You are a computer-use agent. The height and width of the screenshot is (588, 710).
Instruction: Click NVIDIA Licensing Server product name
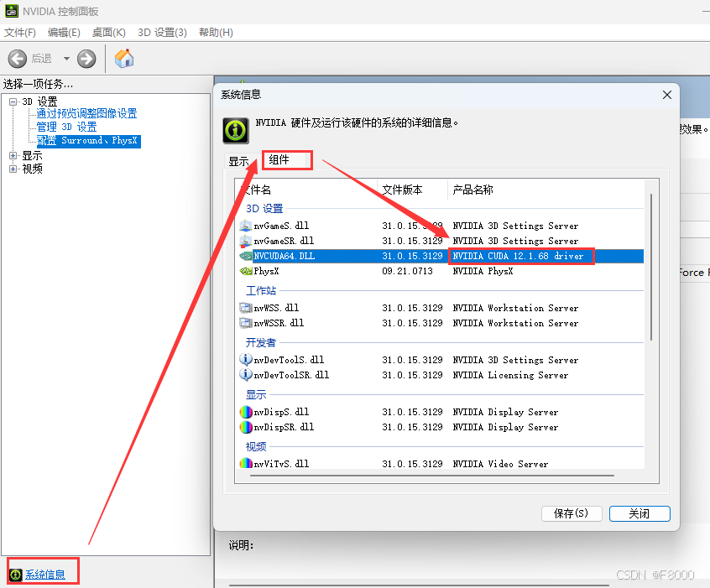pos(510,375)
